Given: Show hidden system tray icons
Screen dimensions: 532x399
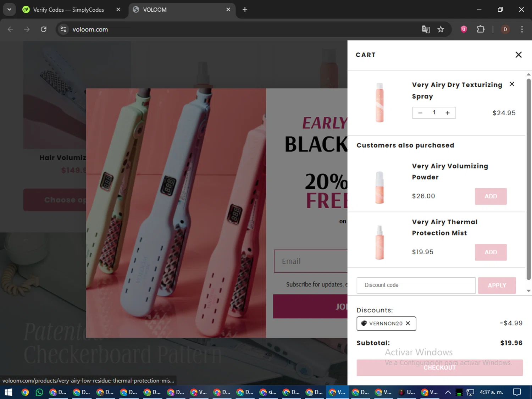Looking at the screenshot, I should click(x=448, y=392).
